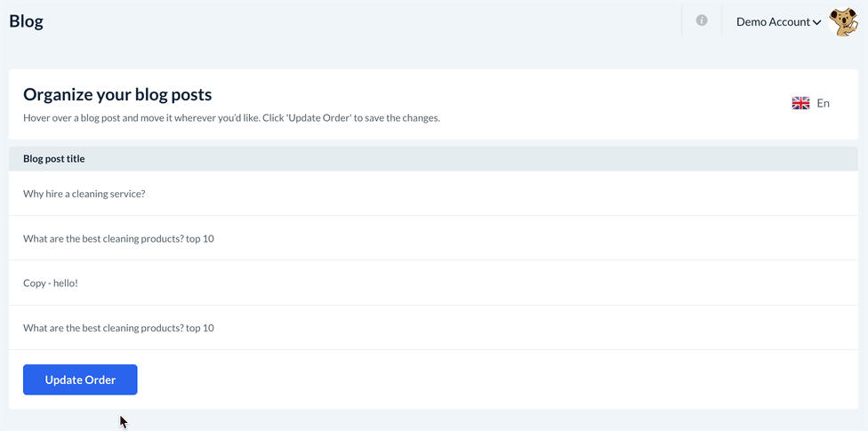Click the 'Blog post title' column header
Screen dimensions: 868x431
[53, 158]
